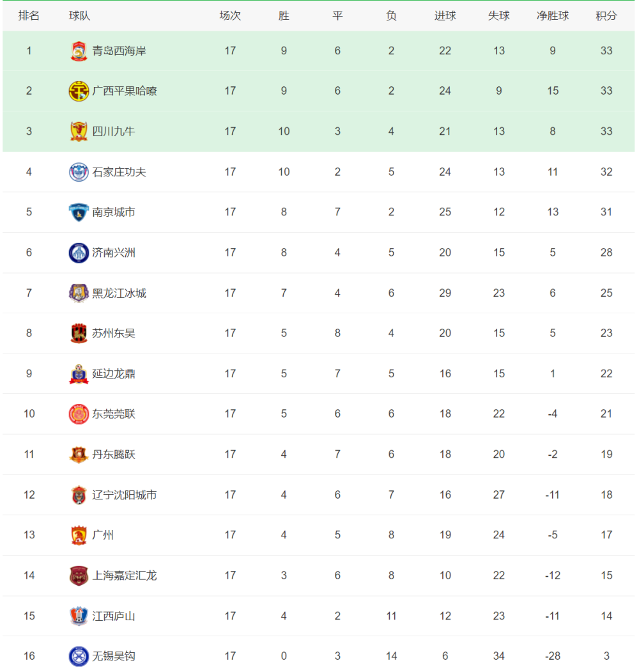Click the 黑龙江冰城 team badge
Screen dimensions: 639x672
click(x=79, y=293)
